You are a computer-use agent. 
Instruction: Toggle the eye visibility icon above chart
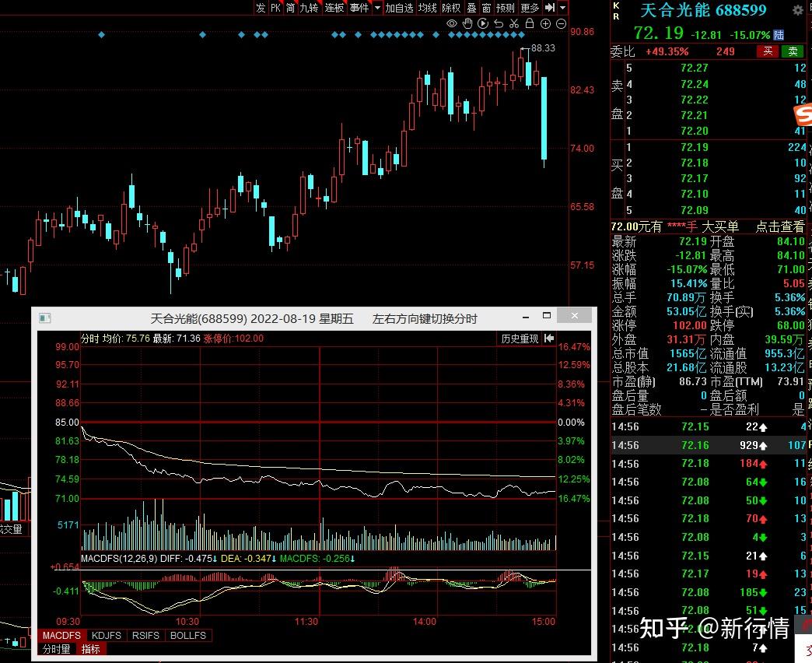(x=452, y=24)
